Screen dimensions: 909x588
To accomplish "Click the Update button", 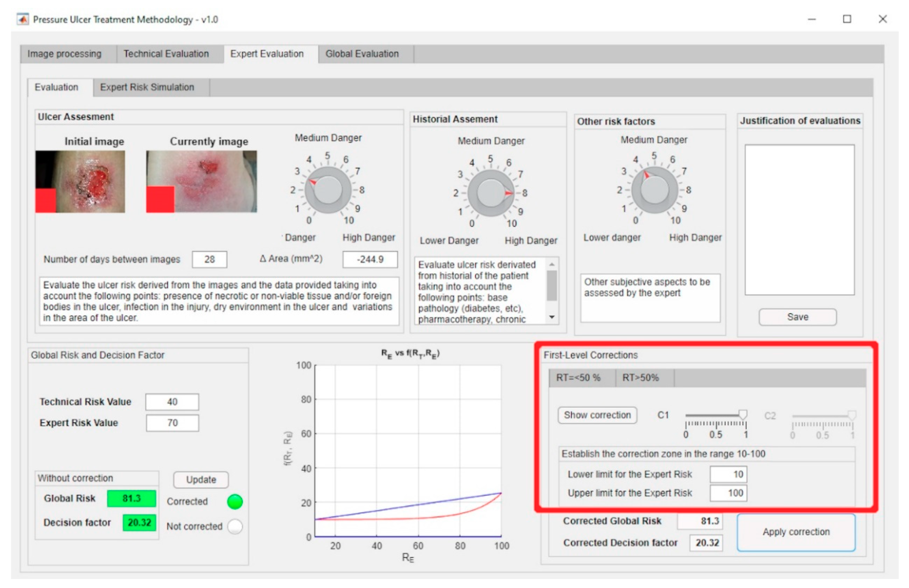I will tap(201, 480).
